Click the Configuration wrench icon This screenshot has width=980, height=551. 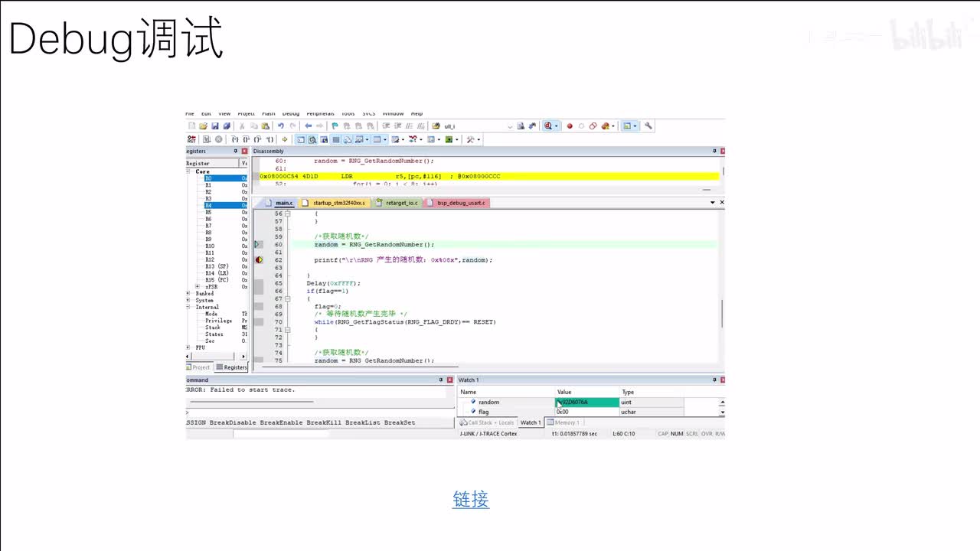(648, 126)
